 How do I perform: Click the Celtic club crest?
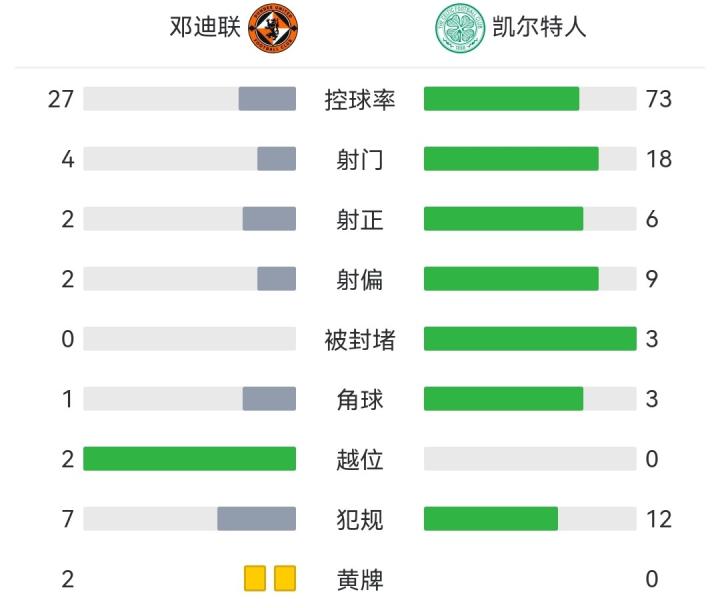pos(459,30)
